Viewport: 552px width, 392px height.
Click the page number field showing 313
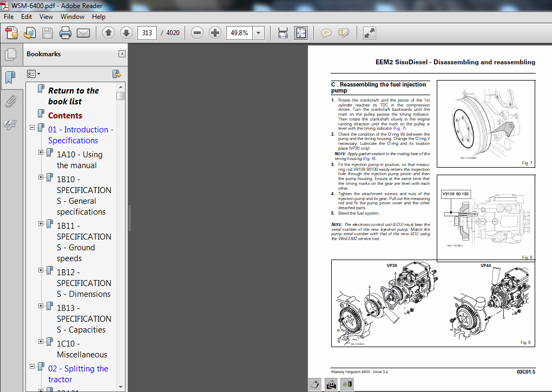[x=147, y=33]
